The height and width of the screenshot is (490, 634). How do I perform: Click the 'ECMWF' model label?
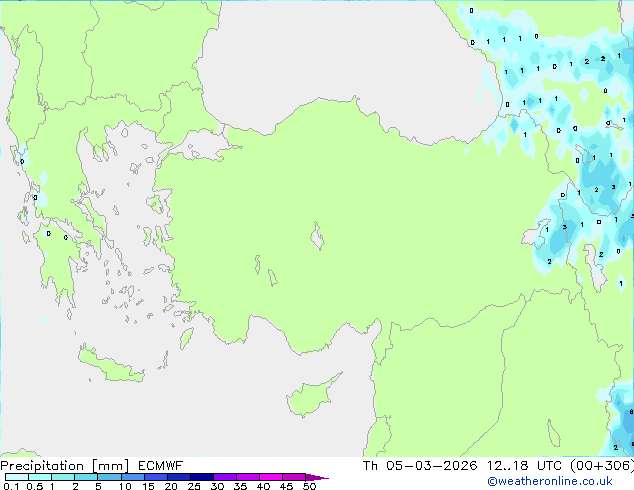click(160, 466)
